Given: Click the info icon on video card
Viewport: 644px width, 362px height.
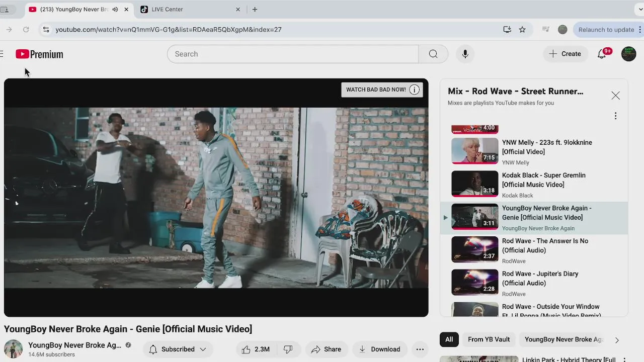Looking at the screenshot, I should 414,89.
